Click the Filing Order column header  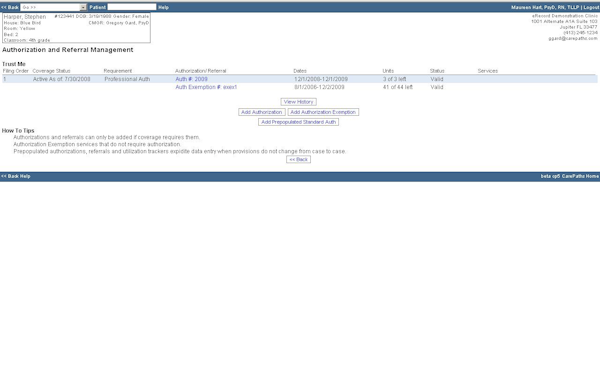[x=16, y=71]
